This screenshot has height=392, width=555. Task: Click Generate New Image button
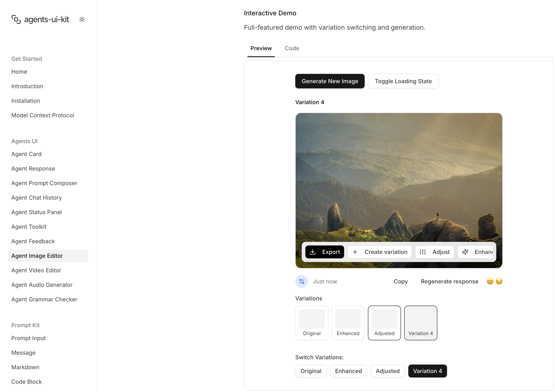(330, 81)
